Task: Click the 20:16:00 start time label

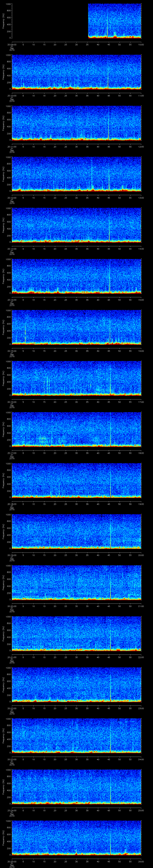Action: click(x=12, y=402)
